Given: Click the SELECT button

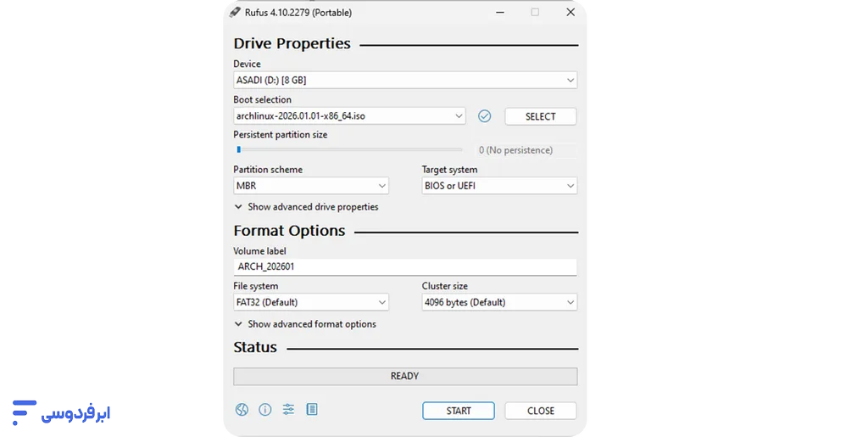Looking at the screenshot, I should coord(540,117).
